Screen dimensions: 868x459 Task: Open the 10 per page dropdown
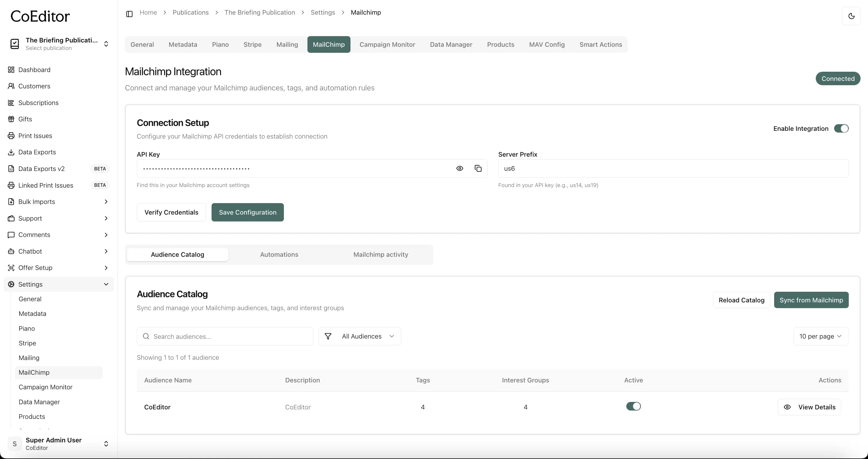pyautogui.click(x=821, y=336)
